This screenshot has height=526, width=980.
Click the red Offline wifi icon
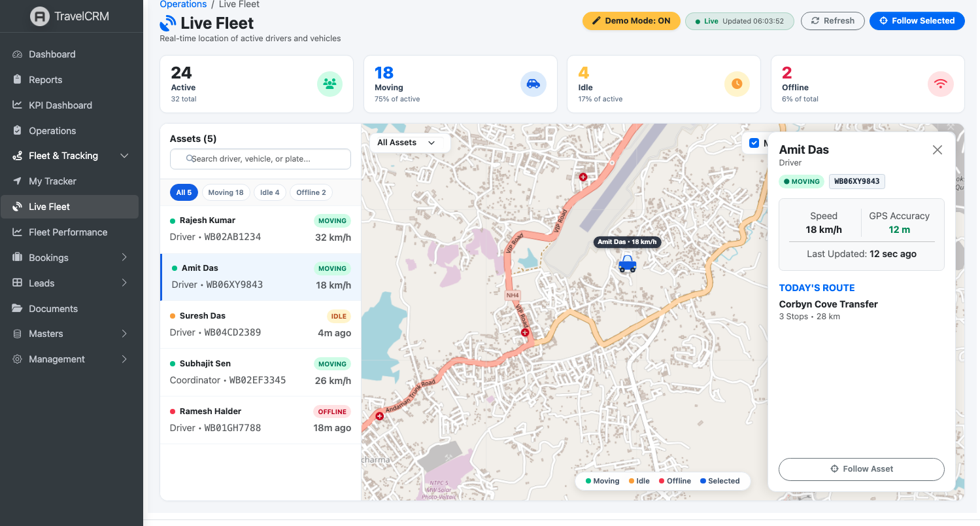pos(941,84)
